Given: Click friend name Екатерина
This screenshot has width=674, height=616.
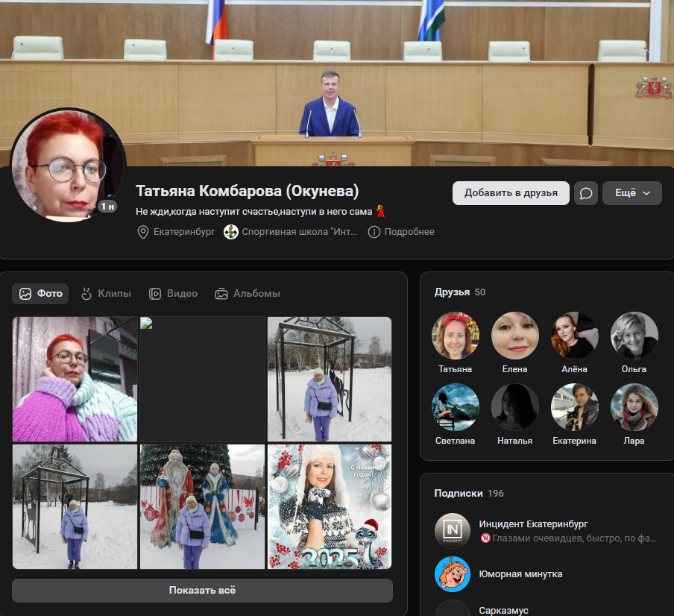Looking at the screenshot, I should pos(575,441).
